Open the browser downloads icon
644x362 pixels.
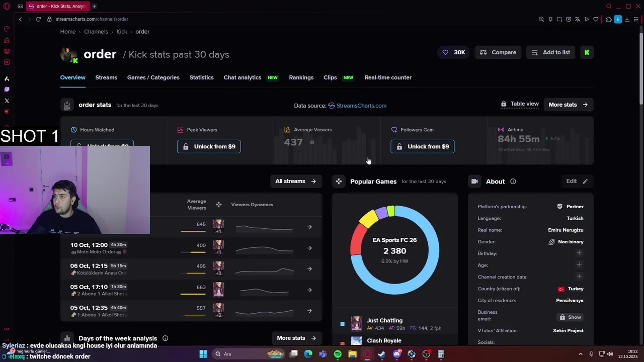pyautogui.click(x=627, y=19)
